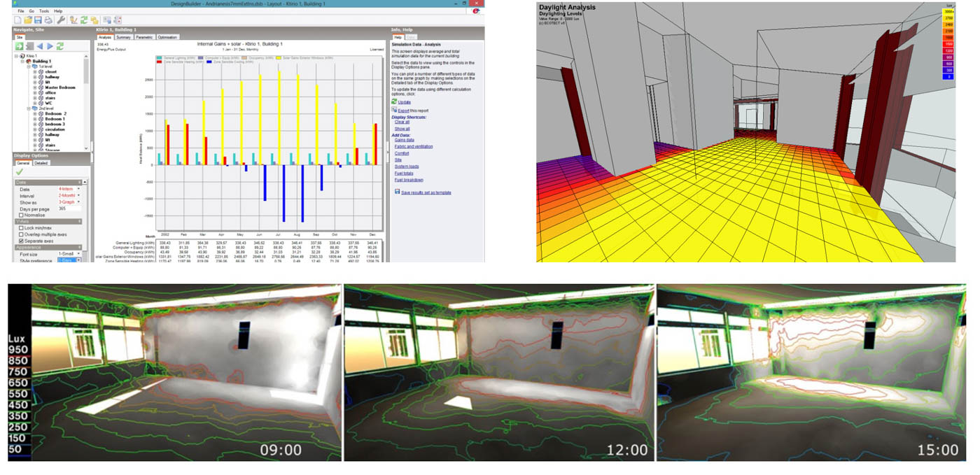This screenshot has width=980, height=475.
Task: Apply Display Options with the green checkmark
Action: click(20, 171)
